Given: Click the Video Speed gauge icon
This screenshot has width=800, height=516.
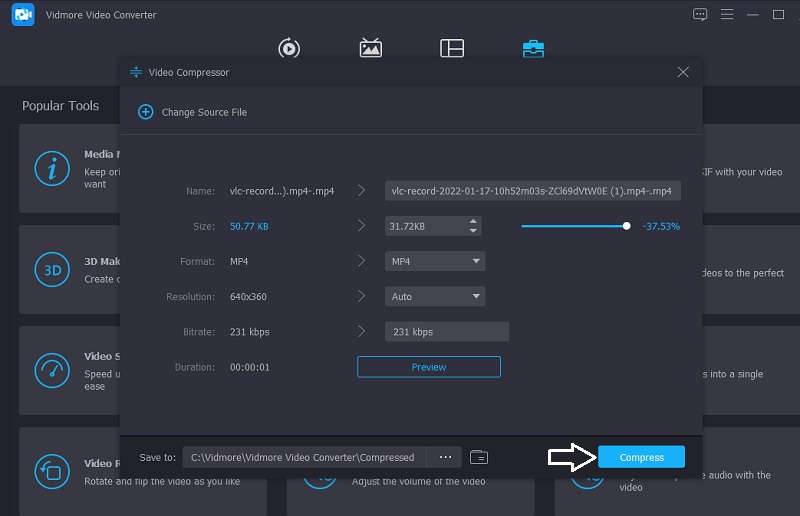Looking at the screenshot, I should point(51,369).
